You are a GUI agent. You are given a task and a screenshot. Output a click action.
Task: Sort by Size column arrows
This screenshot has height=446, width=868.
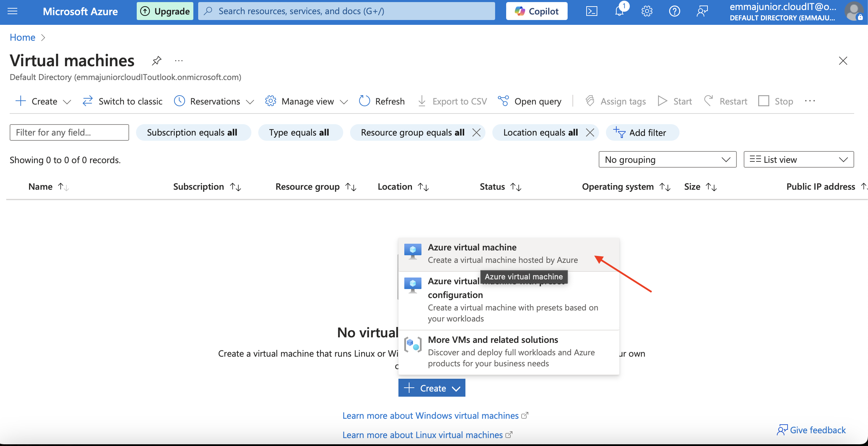pyautogui.click(x=711, y=187)
